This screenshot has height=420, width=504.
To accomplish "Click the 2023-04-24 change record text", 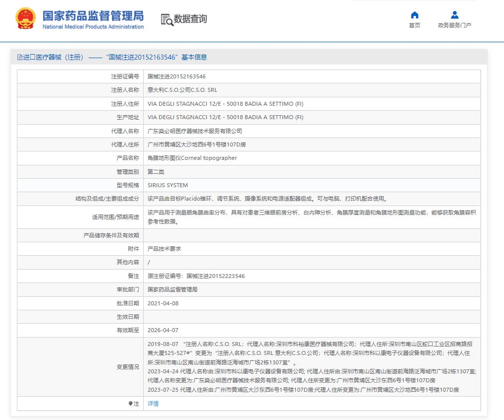I will coord(312,376).
